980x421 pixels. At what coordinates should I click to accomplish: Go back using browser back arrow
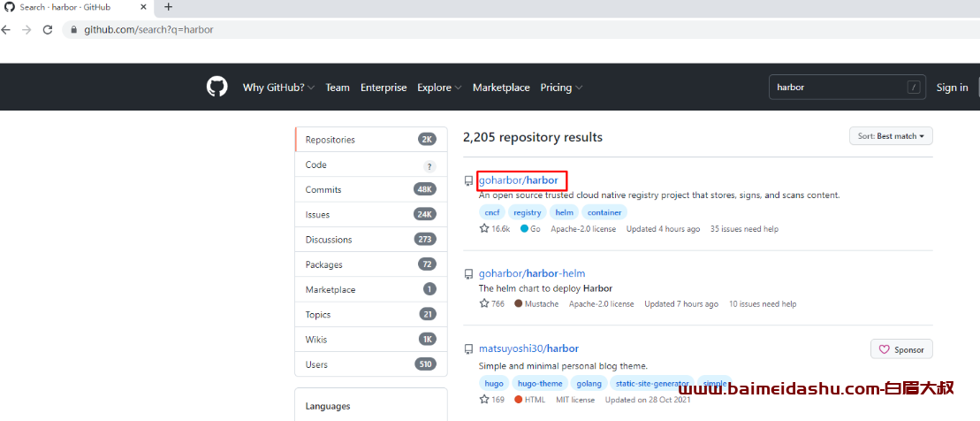pyautogui.click(x=5, y=29)
